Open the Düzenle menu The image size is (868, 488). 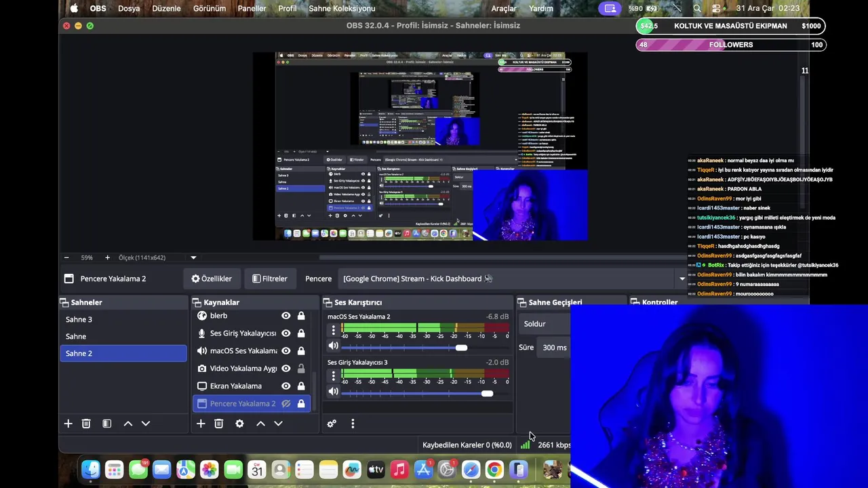166,9
